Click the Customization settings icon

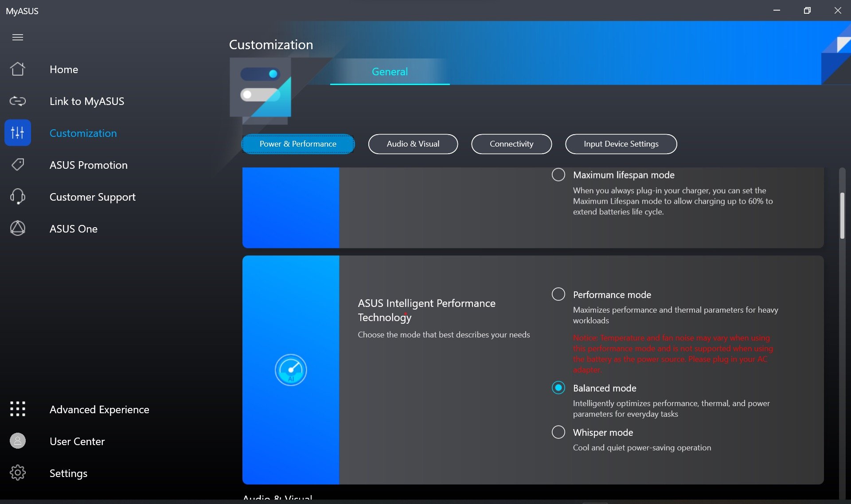tap(17, 132)
